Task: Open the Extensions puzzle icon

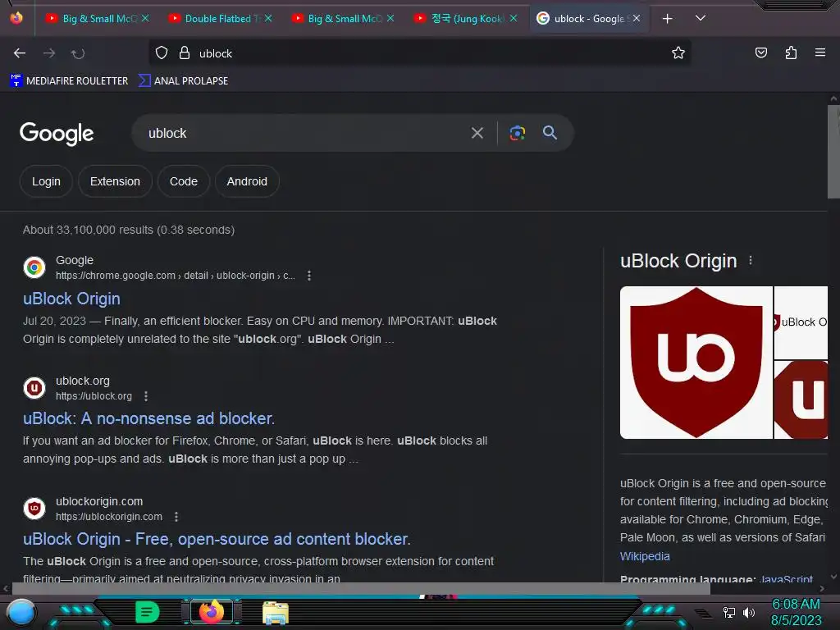Action: click(x=791, y=52)
